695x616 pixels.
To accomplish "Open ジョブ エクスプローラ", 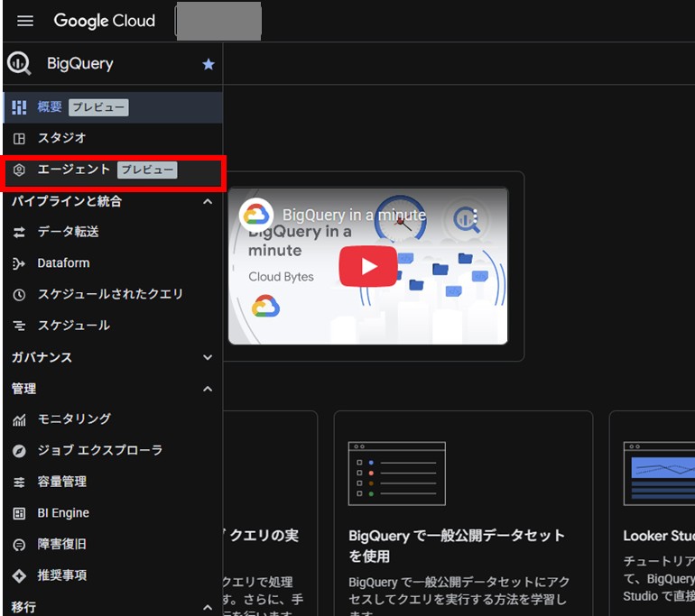I will point(113,450).
